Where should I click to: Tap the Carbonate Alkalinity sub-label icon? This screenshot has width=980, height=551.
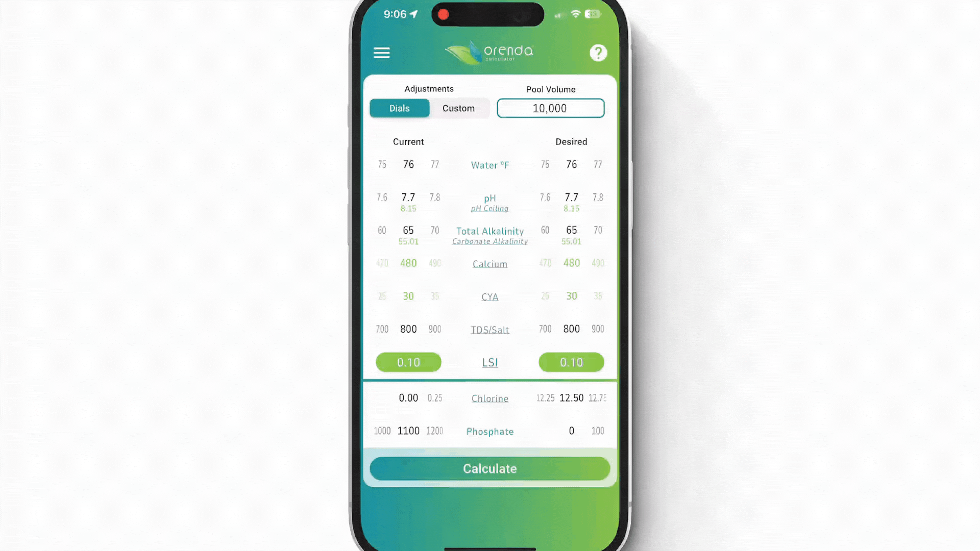489,241
